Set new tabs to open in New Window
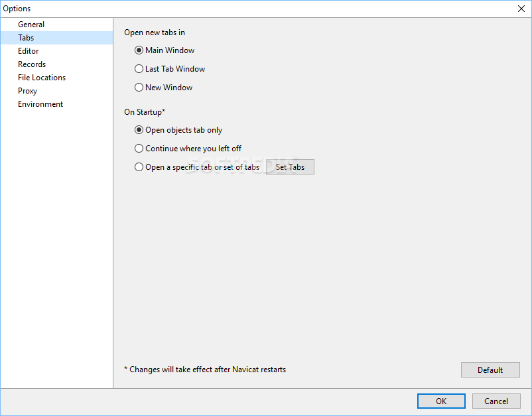Image resolution: width=532 pixels, height=416 pixels. [x=139, y=88]
